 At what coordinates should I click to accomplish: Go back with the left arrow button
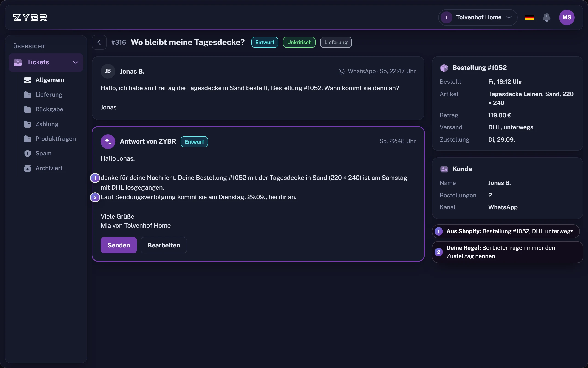pos(99,42)
